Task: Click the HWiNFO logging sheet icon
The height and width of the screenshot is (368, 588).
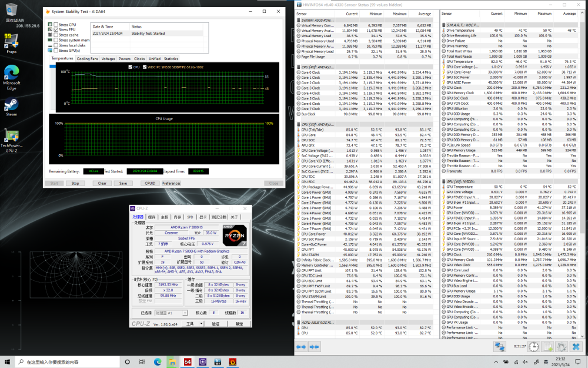Action: pyautogui.click(x=548, y=347)
